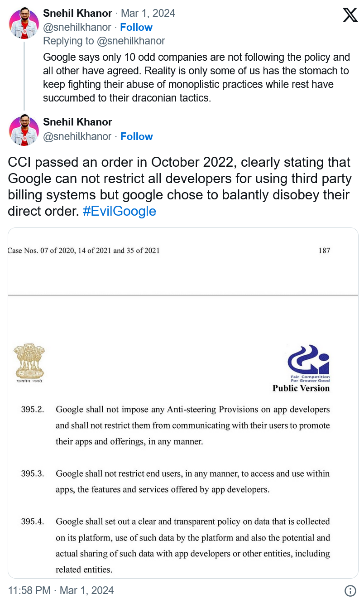The height and width of the screenshot is (604, 364).
Task: Click the info icon beside timestamp
Action: coord(350,590)
